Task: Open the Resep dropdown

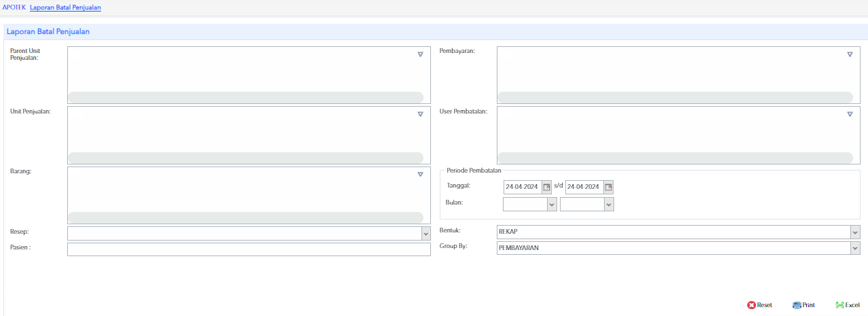Action: [x=426, y=234]
